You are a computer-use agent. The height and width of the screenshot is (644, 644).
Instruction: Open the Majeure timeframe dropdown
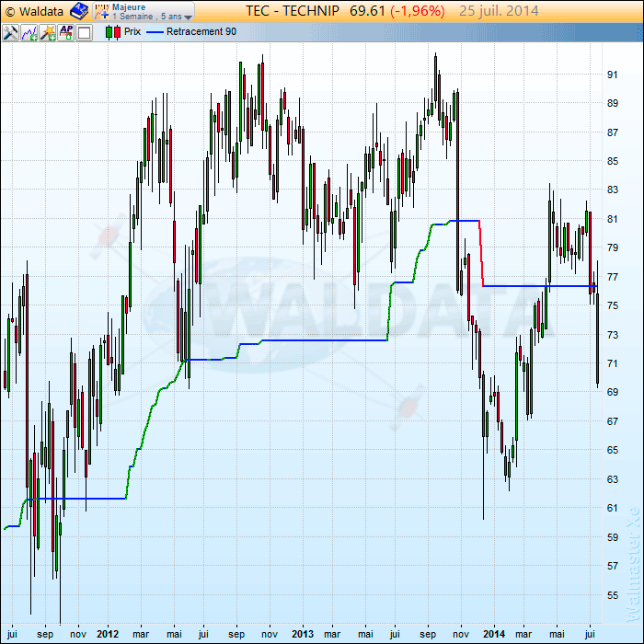pos(144,11)
